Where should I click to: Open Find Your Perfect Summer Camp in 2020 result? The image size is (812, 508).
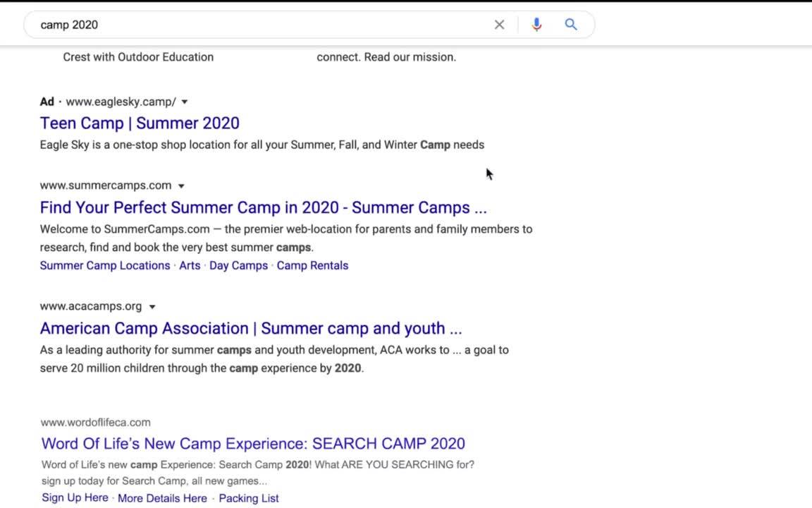[x=264, y=208]
